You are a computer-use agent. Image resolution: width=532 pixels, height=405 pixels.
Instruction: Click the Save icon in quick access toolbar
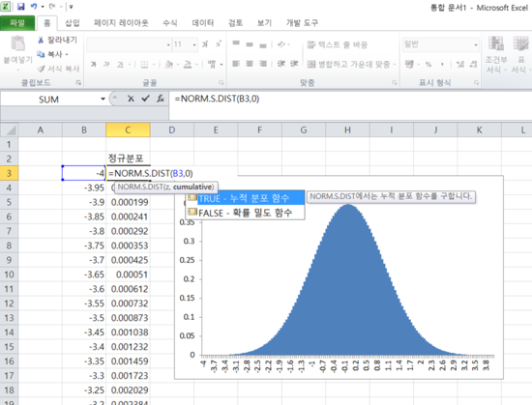click(21, 7)
